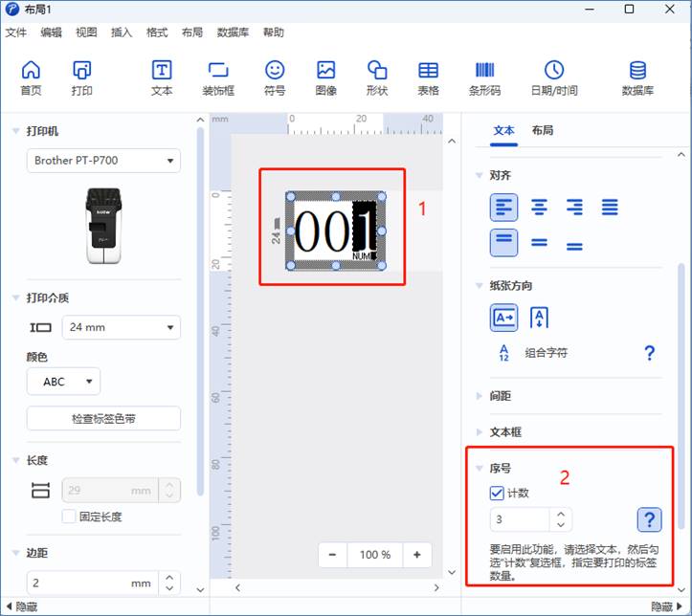This screenshot has width=692, height=616.
Task: Open the Brother PT-P700 printer dropdown
Action: point(103,161)
